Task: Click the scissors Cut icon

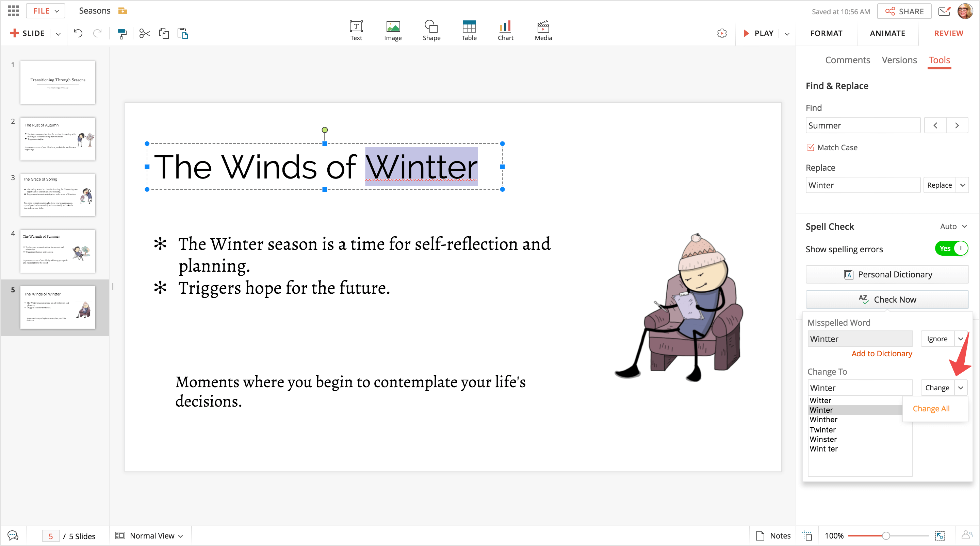Action: [x=144, y=33]
